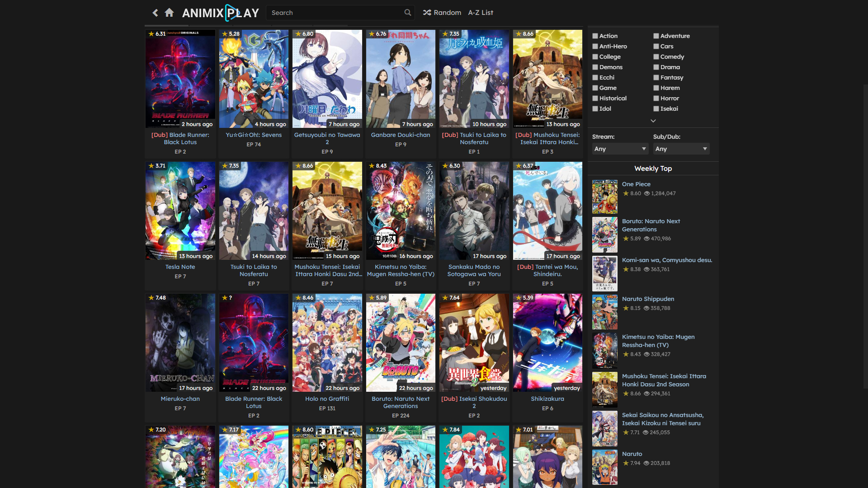The width and height of the screenshot is (868, 488).
Task: Expand more genres with the chevron
Action: pos(653,121)
